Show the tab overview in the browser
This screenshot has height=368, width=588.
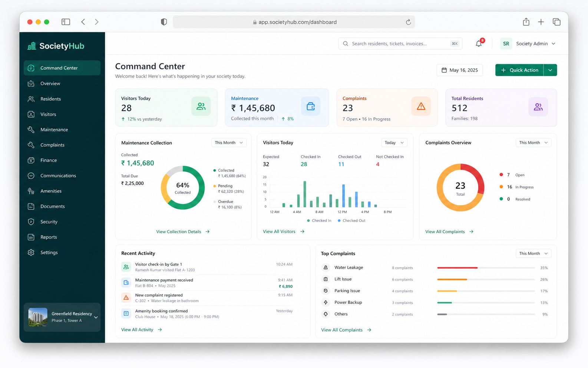point(556,22)
